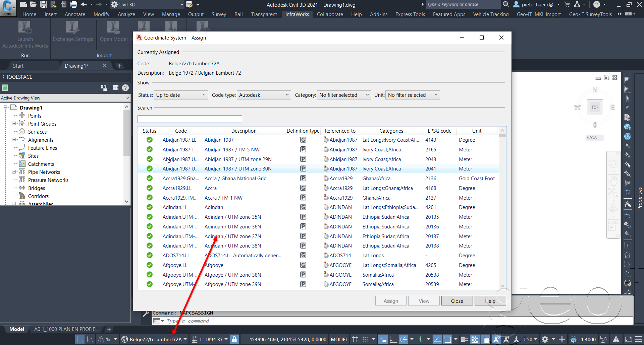Click the globe icon beside Belge72/b.Lambert72A
644x345 pixels.
point(125,339)
